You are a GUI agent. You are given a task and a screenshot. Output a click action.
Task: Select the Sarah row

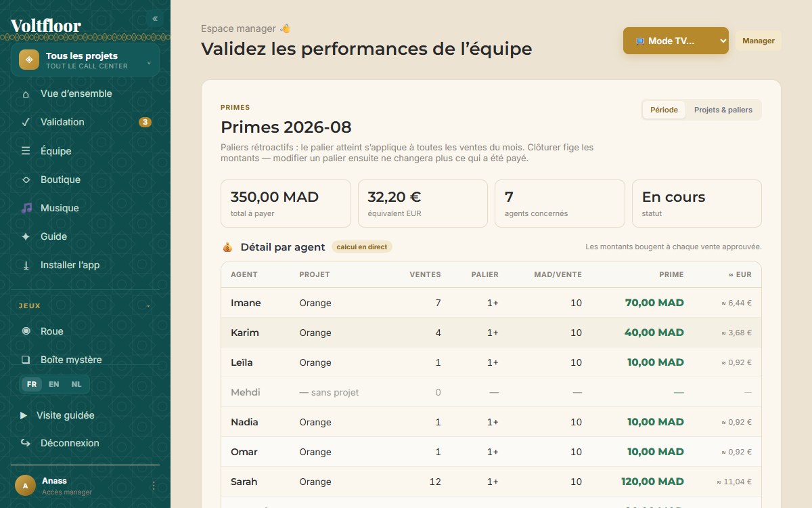[491, 482]
